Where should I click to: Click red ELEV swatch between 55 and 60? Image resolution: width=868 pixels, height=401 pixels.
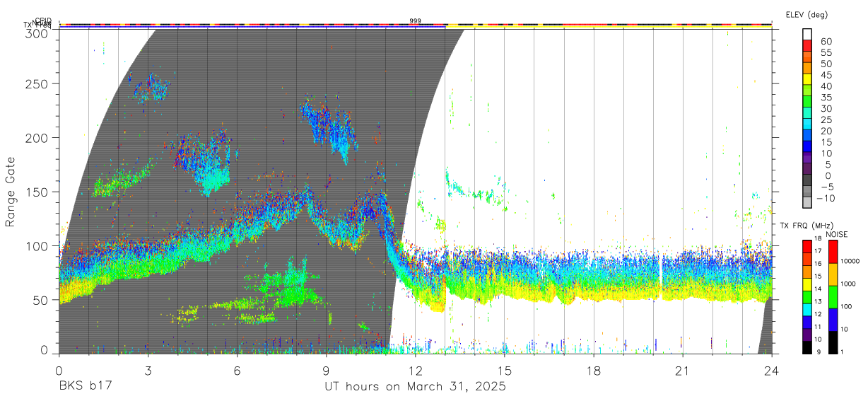coord(808,45)
